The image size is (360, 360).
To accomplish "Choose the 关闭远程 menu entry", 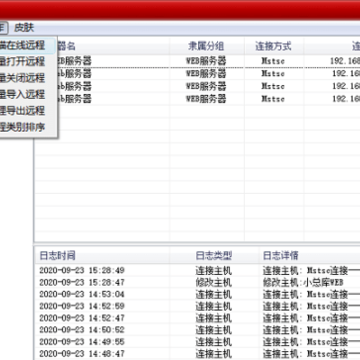I will [x=23, y=78].
